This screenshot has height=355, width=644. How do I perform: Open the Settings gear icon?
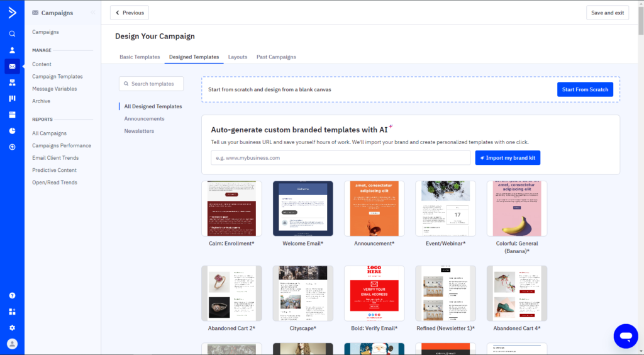pyautogui.click(x=13, y=328)
